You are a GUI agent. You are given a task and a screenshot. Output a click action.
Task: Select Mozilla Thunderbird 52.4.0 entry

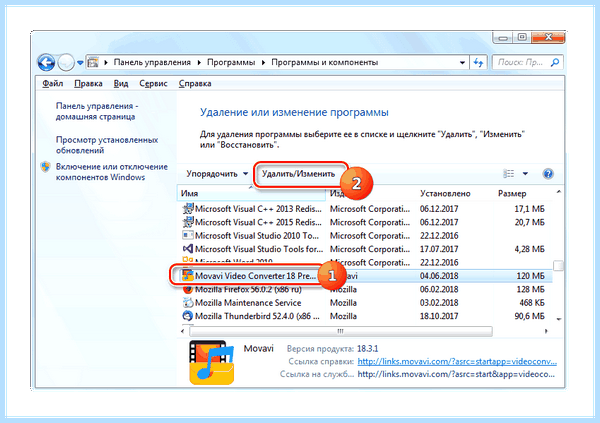click(257, 316)
